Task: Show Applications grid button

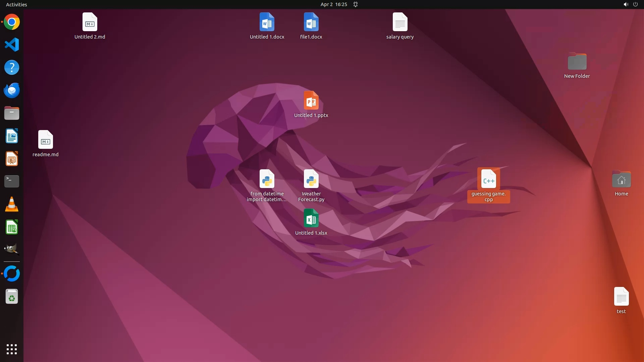Action: click(x=12, y=349)
